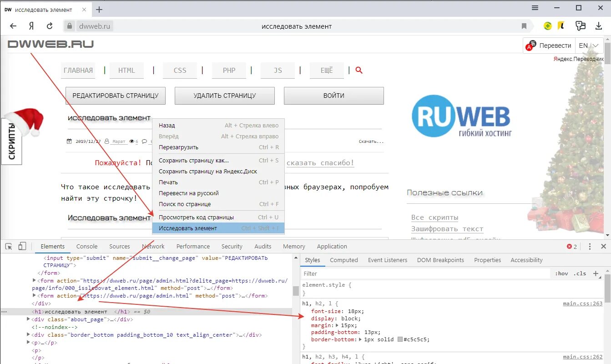The image size is (611, 364).
Task: Click the DWWEB.RU site logo
Action: tap(50, 44)
